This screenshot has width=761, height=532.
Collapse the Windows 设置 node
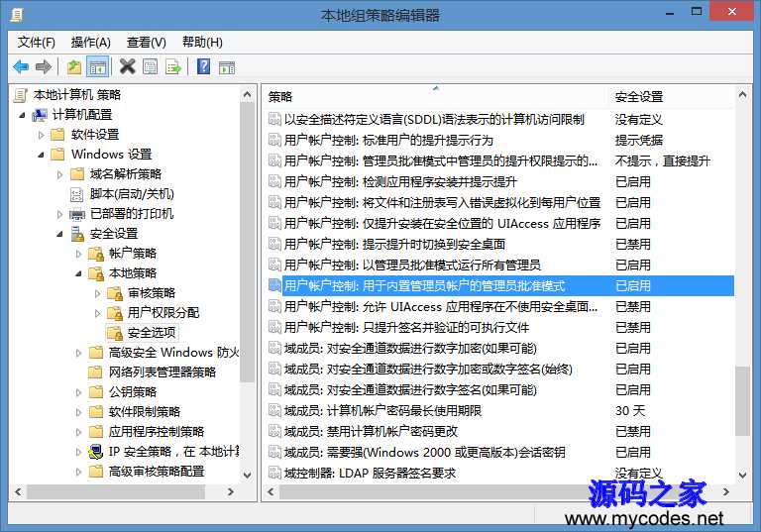pos(41,155)
